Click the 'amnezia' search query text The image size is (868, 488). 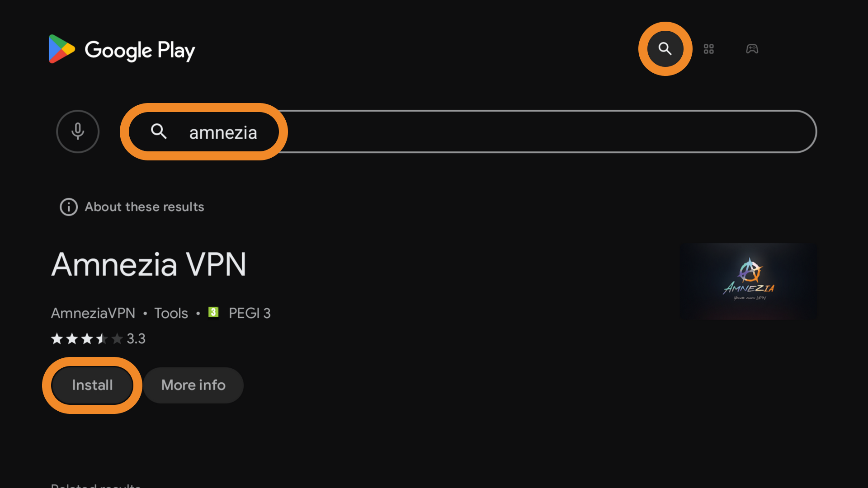click(x=223, y=132)
